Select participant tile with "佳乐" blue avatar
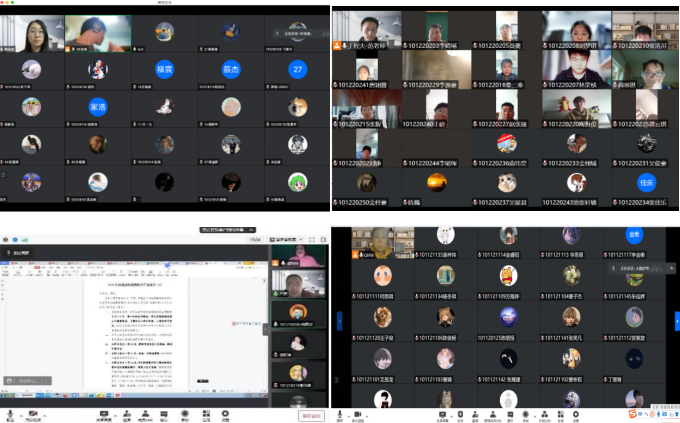The height and width of the screenshot is (423, 680). pyautogui.click(x=645, y=182)
